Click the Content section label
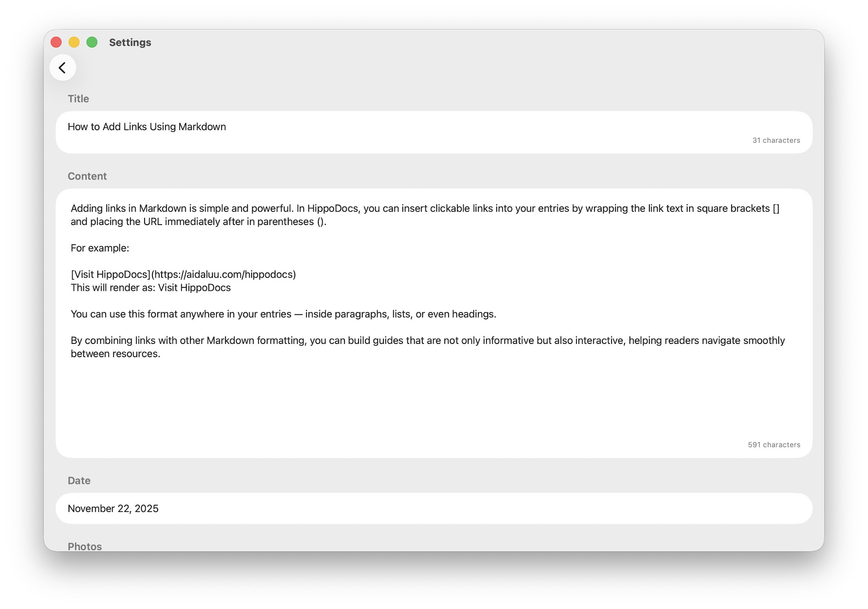Image resolution: width=868 pixels, height=609 pixels. [87, 176]
